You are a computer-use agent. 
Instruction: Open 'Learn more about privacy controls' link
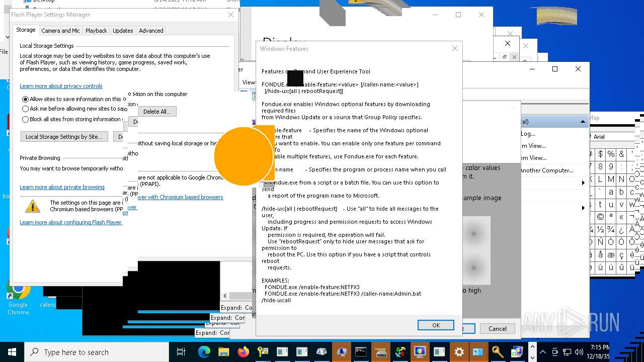pyautogui.click(x=61, y=86)
